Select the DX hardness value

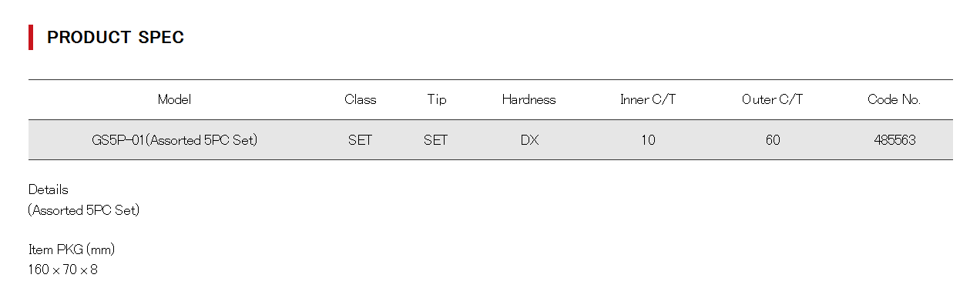point(529,140)
